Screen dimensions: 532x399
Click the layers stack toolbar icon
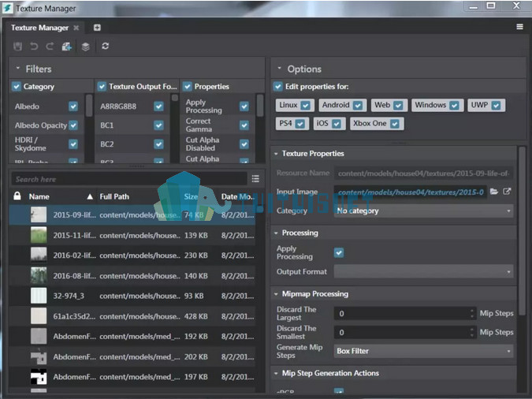85,47
